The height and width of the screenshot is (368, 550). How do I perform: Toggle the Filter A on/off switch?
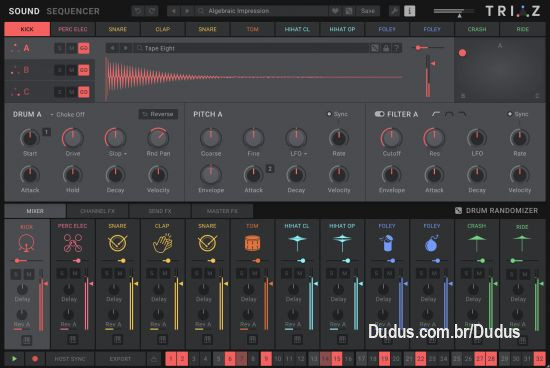380,114
